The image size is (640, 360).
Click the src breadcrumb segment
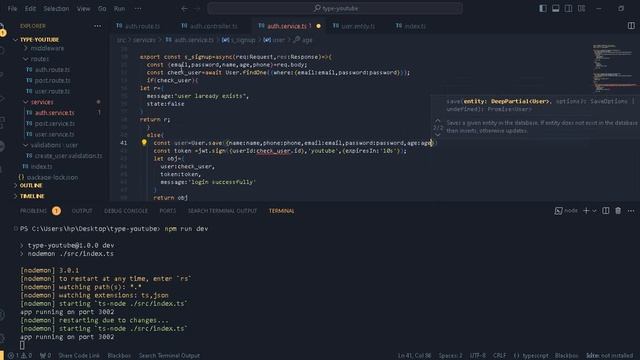click(x=121, y=40)
